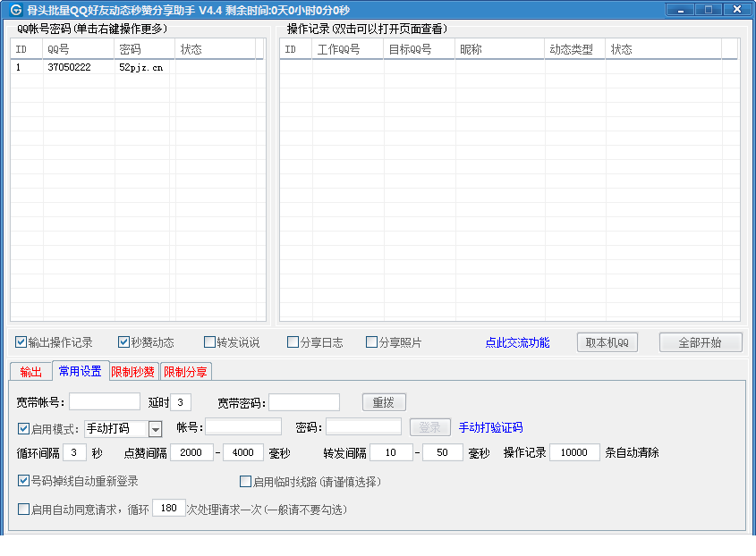Enable 启用临时线路 checkbox
The height and width of the screenshot is (556, 756).
[x=245, y=481]
